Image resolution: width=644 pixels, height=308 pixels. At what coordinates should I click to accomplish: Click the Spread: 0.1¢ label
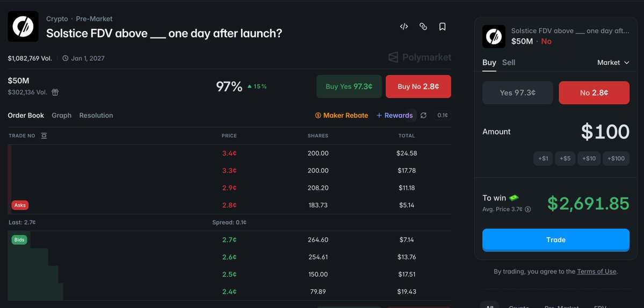tap(229, 222)
